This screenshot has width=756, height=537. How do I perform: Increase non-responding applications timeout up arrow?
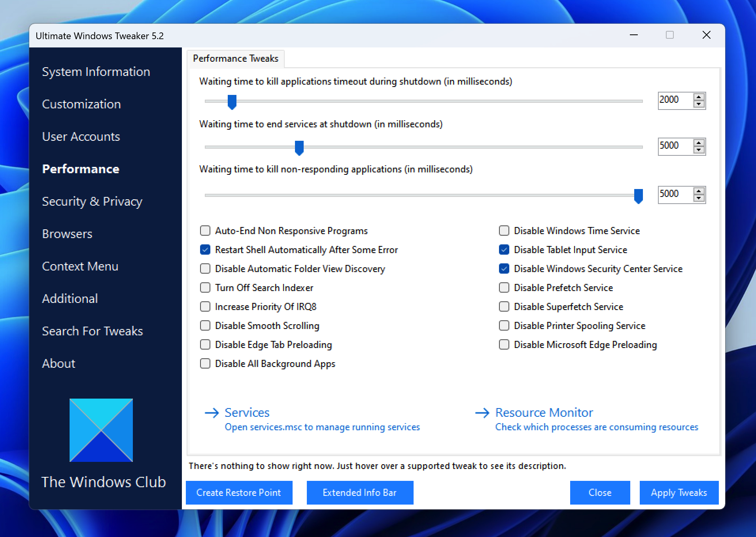pos(699,191)
